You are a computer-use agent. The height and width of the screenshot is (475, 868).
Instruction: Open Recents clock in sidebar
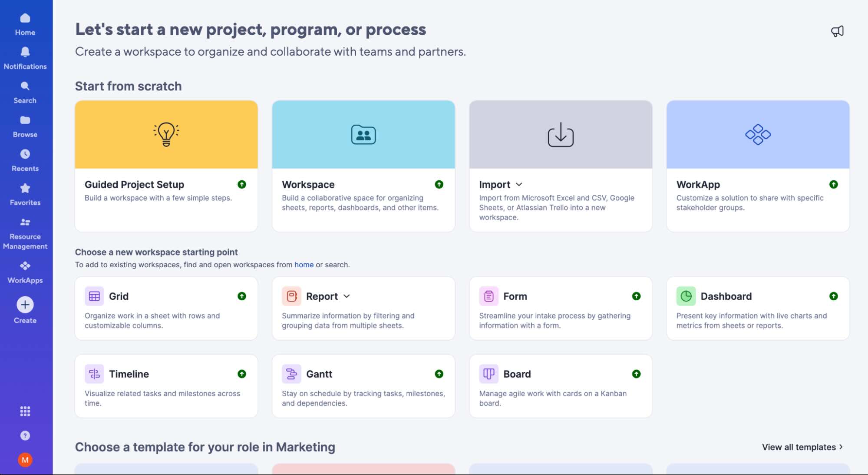pyautogui.click(x=25, y=160)
